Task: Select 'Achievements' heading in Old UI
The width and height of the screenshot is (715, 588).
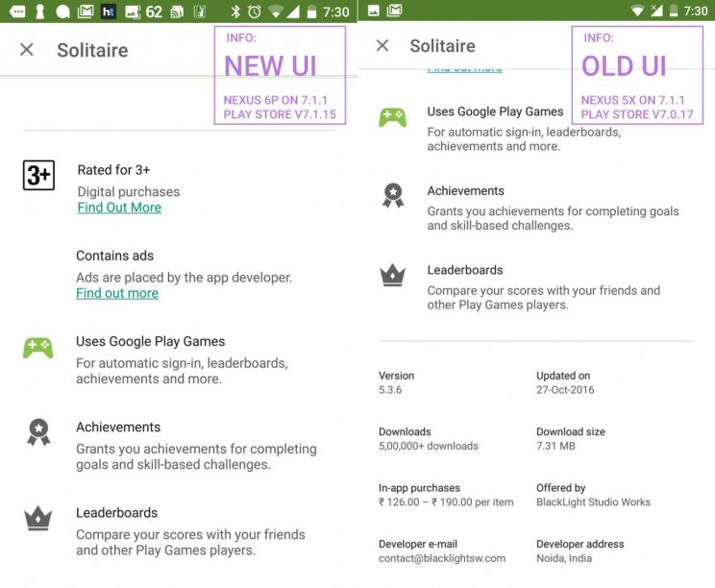Action: (465, 191)
